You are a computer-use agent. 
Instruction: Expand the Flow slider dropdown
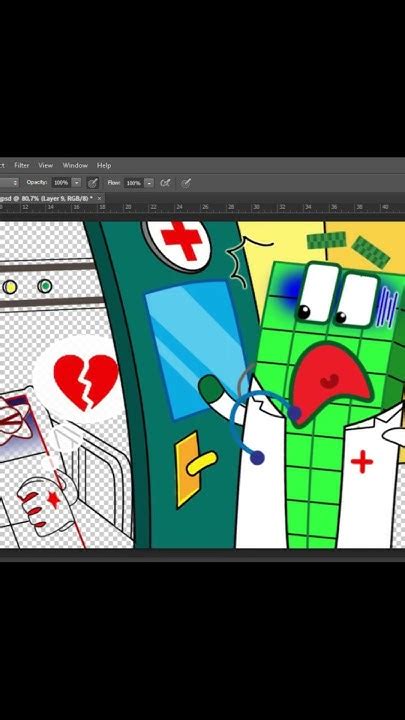coord(149,183)
